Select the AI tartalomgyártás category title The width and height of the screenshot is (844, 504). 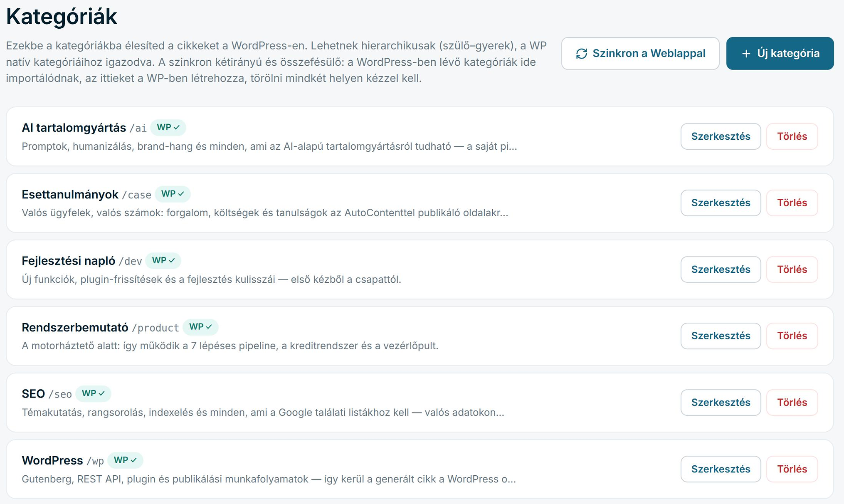74,128
